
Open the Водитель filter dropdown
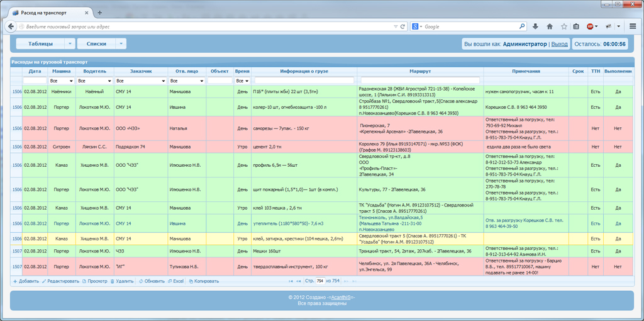pyautogui.click(x=95, y=81)
